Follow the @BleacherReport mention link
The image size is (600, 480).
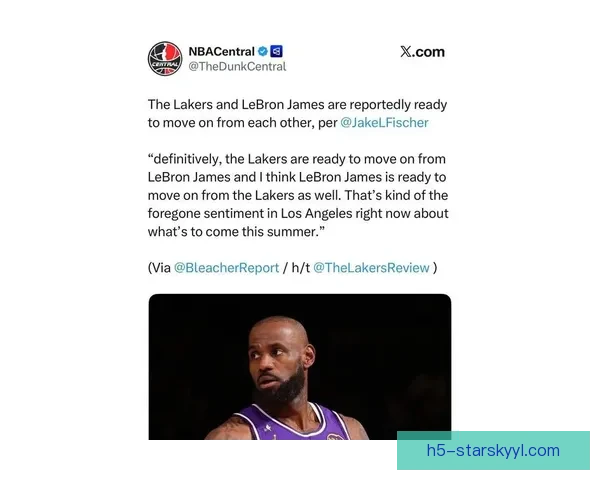click(x=226, y=268)
